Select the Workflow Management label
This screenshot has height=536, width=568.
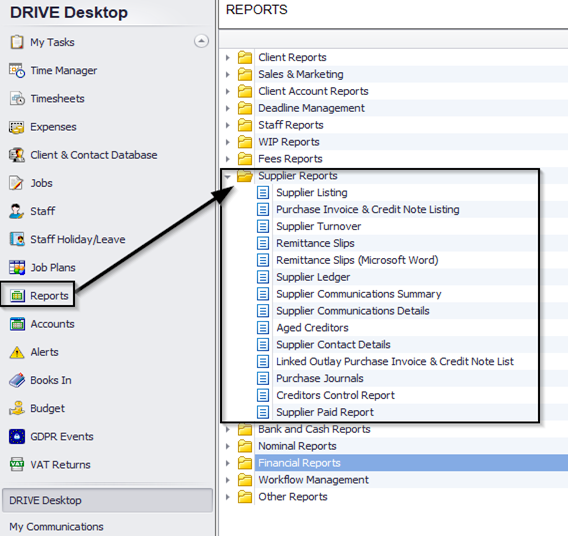click(x=313, y=480)
